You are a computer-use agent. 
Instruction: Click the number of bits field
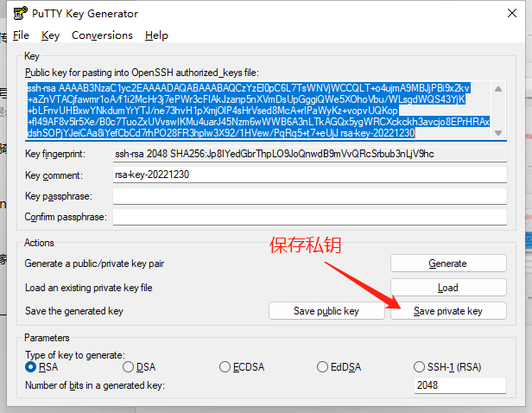[459, 385]
